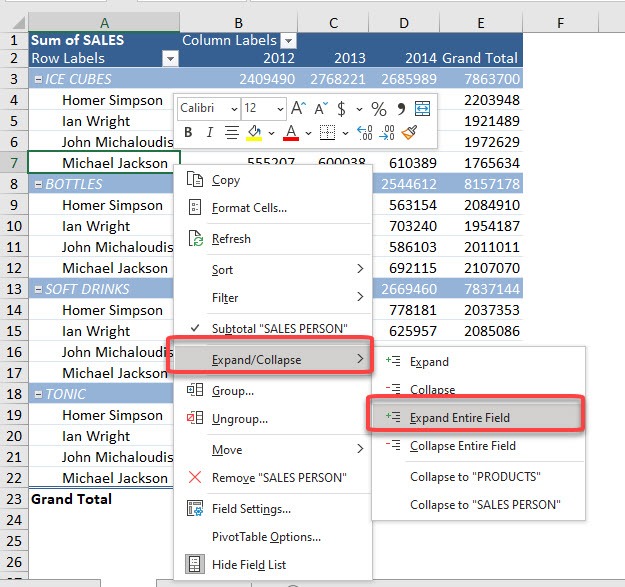Apply yellow Fill Color bucket
The image size is (625, 587).
[254, 133]
